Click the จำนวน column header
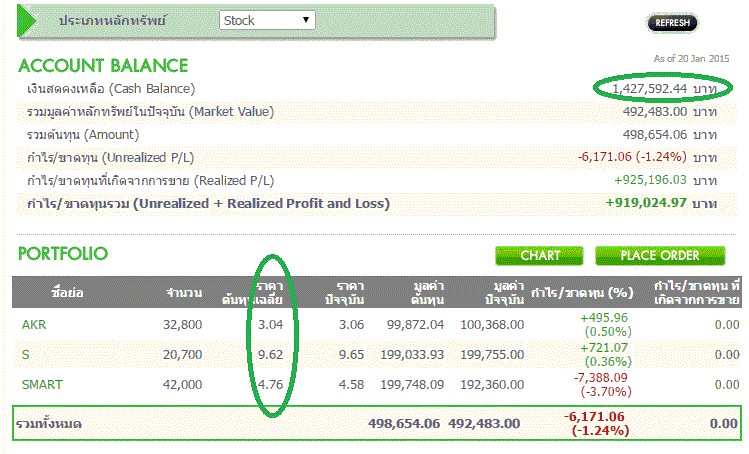Screen dimensions: 749x454 [185, 293]
